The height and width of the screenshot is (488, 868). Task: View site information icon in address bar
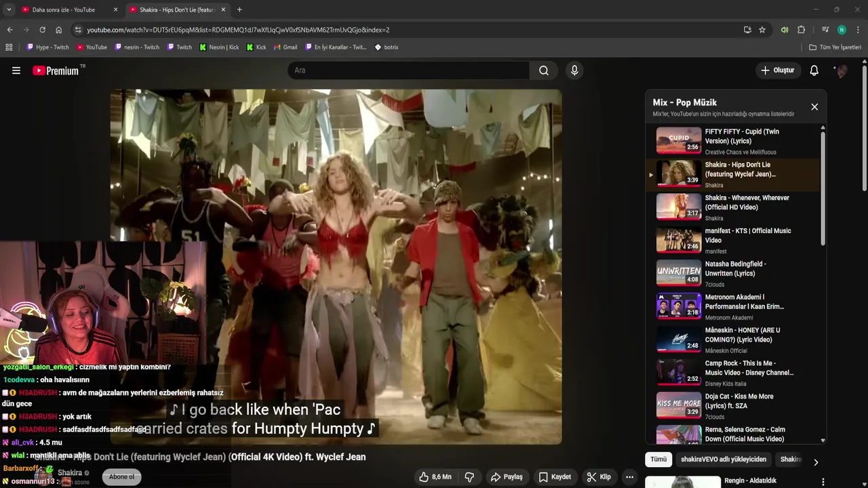pyautogui.click(x=78, y=30)
